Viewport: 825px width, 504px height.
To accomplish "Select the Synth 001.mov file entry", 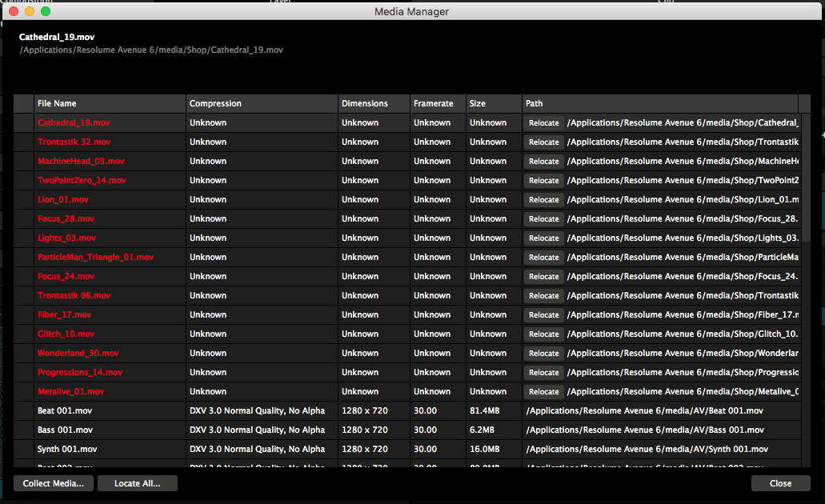I will 407,450.
